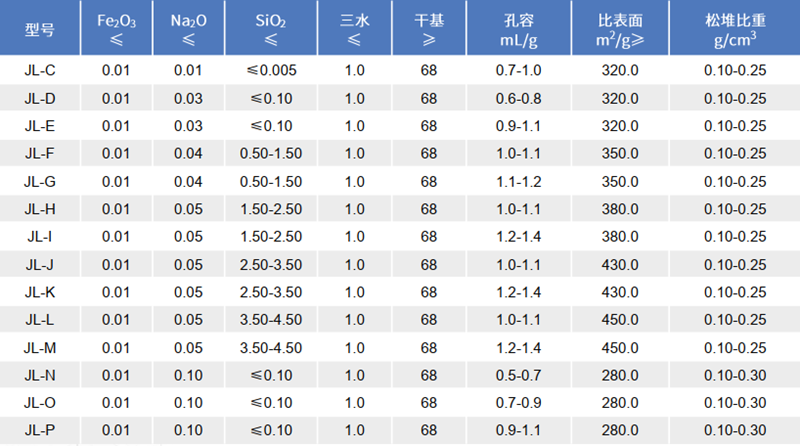800x446 pixels.
Task: Select the JL-P model cell
Action: click(x=39, y=430)
